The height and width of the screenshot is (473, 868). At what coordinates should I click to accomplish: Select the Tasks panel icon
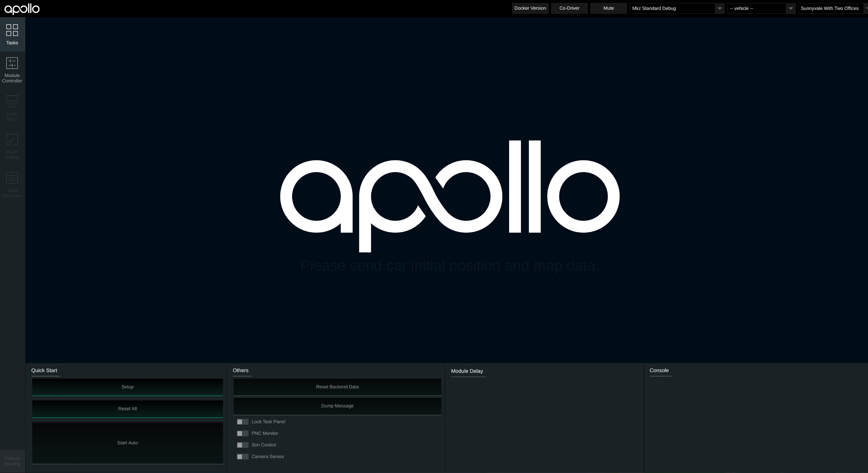(x=12, y=34)
